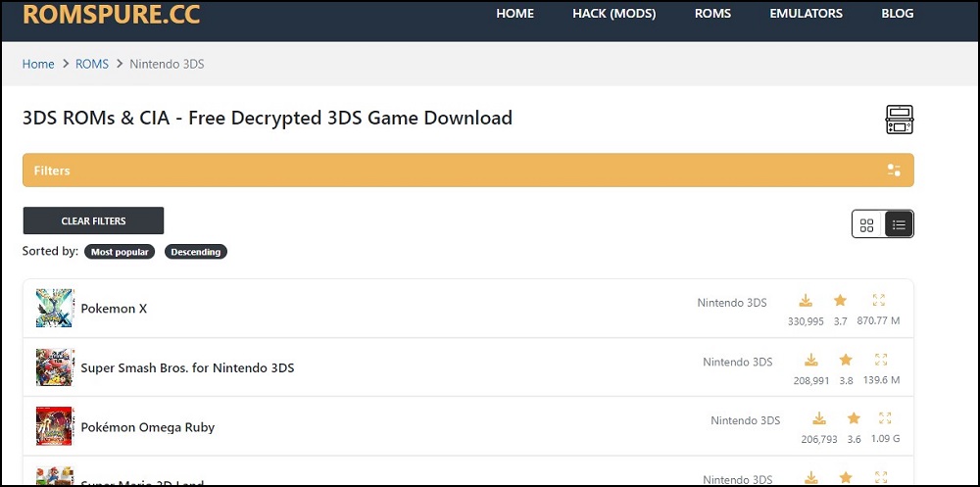
Task: Open the EMULATORS menu item
Action: pos(807,13)
